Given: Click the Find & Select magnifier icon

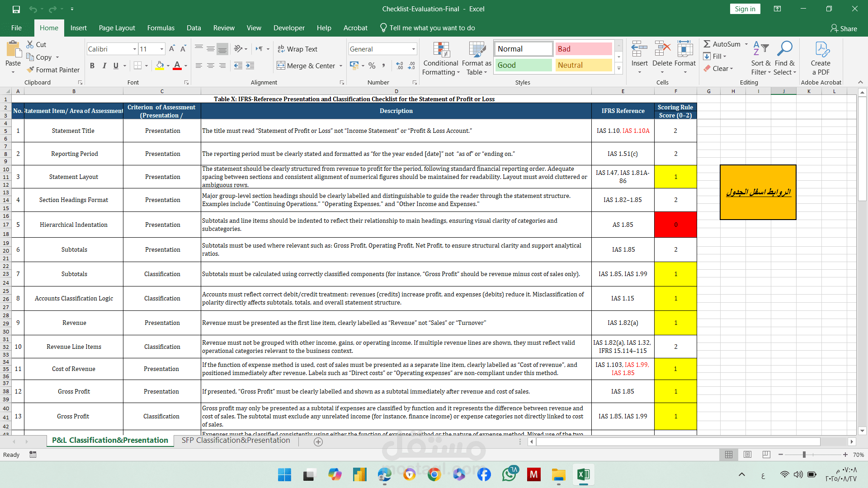Looking at the screenshot, I should [x=784, y=49].
